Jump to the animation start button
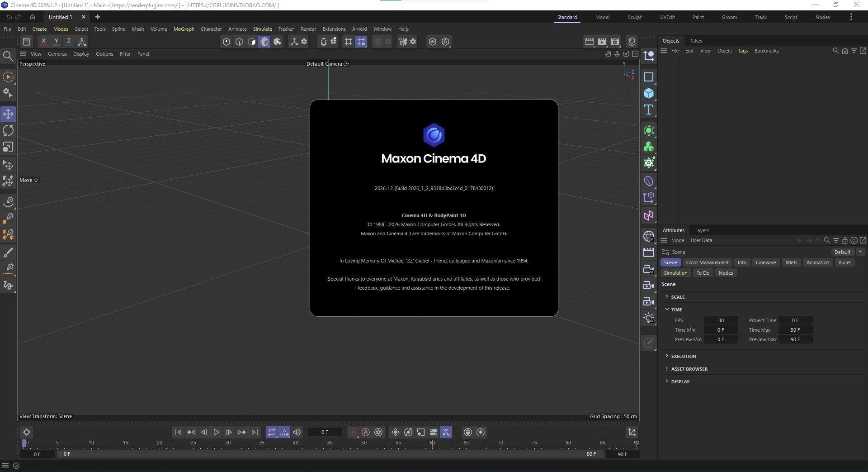The width and height of the screenshot is (868, 472). 178,432
